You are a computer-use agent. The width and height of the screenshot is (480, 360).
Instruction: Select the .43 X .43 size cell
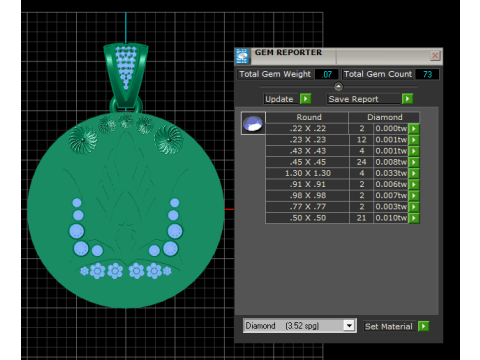point(308,151)
